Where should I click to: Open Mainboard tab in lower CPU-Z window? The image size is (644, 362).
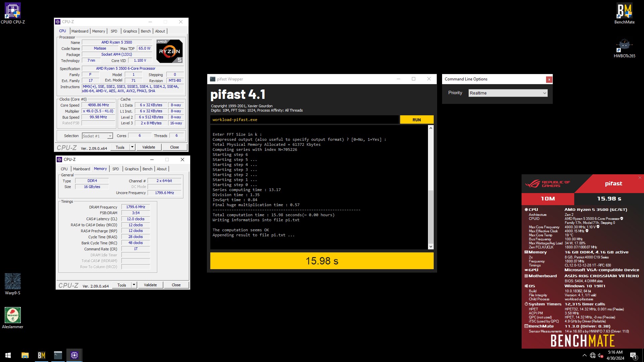[x=82, y=169]
